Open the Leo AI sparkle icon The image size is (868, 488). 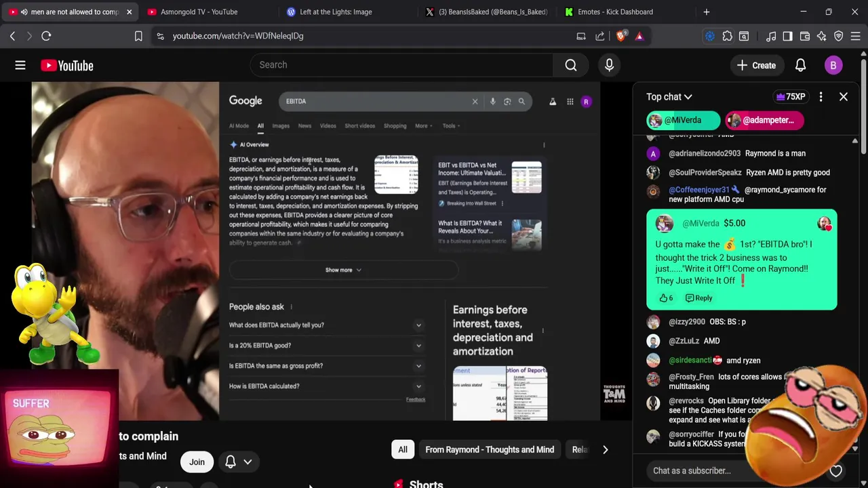pyautogui.click(x=822, y=36)
